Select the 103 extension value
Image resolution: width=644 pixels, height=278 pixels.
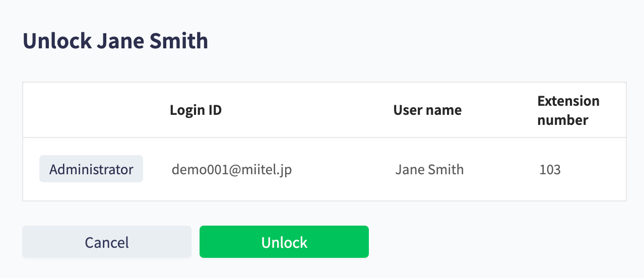pos(550,169)
